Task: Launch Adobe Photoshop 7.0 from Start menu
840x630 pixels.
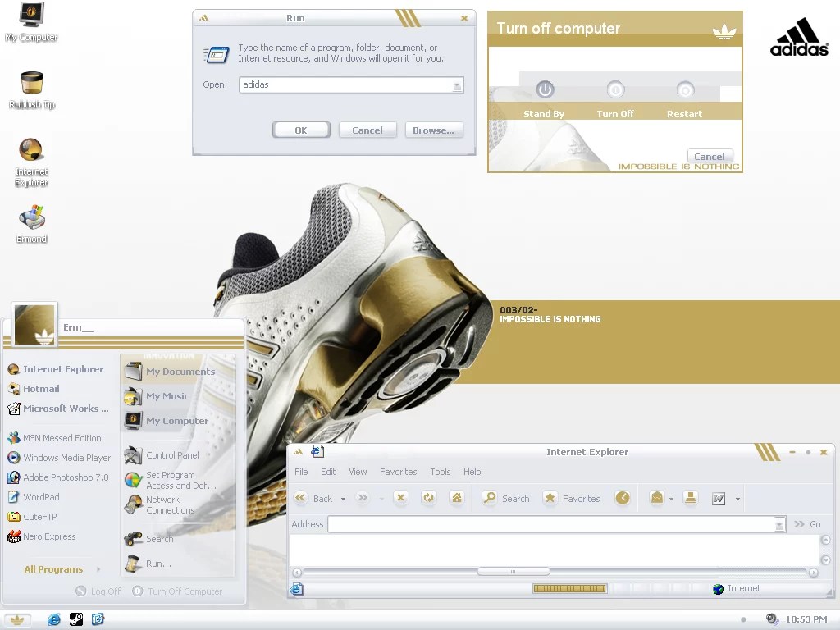Action: tap(58, 477)
